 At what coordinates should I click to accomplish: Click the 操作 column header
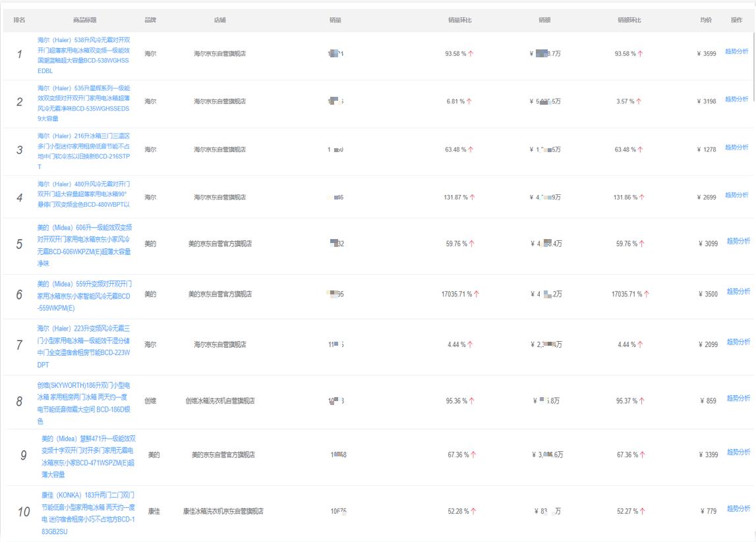click(x=737, y=20)
